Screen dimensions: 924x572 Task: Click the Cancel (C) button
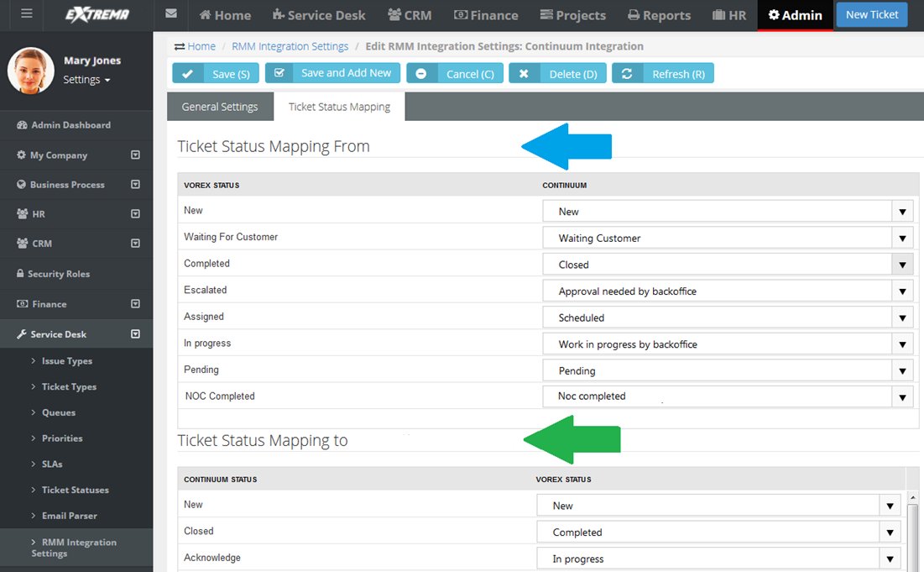tap(455, 74)
